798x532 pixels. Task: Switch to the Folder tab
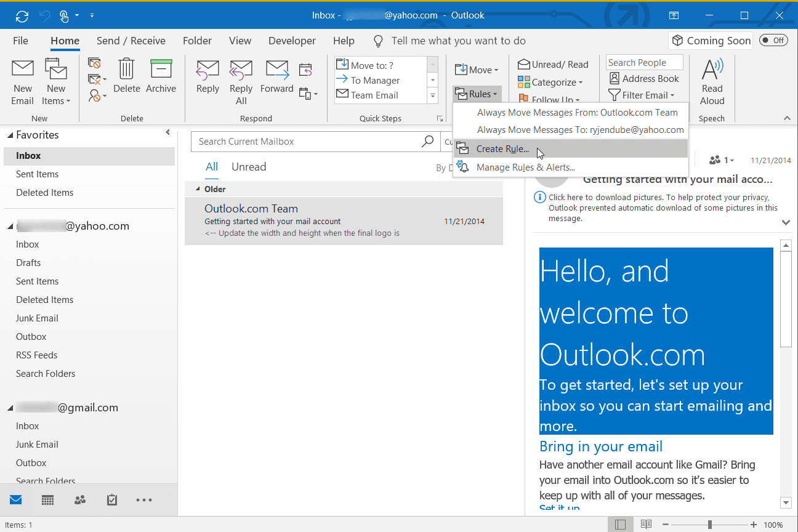[197, 41]
